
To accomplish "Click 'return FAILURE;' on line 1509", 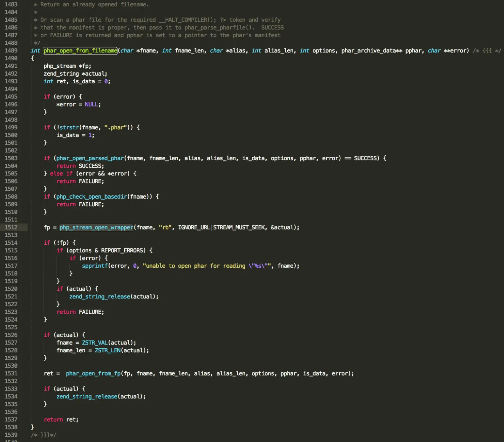I will (80, 204).
